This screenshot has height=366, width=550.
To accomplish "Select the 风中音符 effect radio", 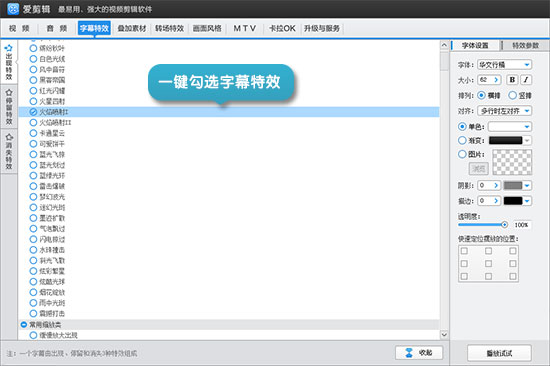I will (x=33, y=69).
